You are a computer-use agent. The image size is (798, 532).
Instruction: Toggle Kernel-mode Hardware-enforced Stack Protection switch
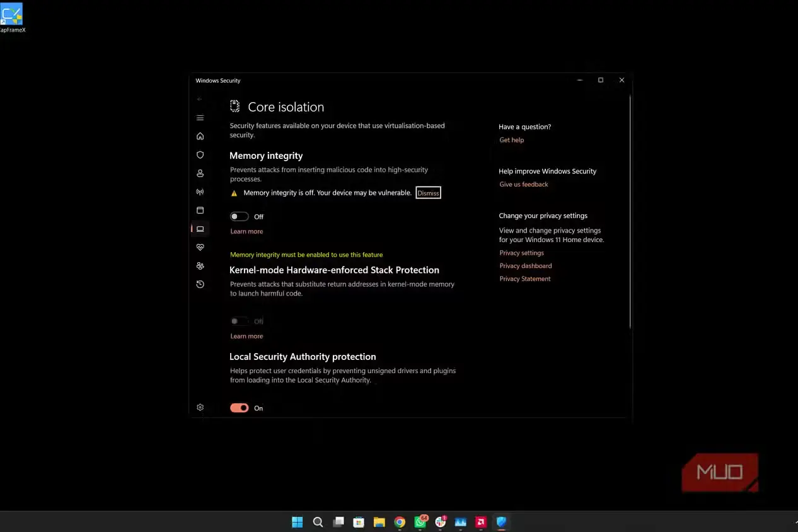pos(239,321)
